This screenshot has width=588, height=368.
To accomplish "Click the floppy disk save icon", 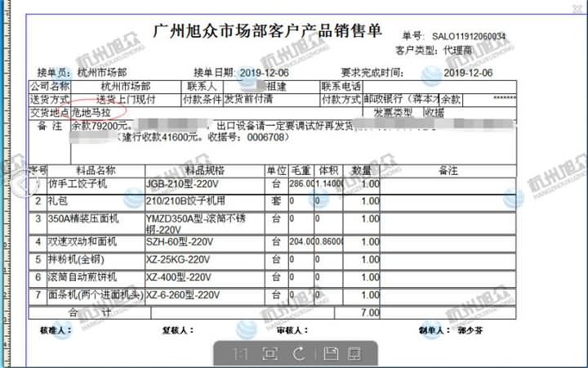I will 331,353.
